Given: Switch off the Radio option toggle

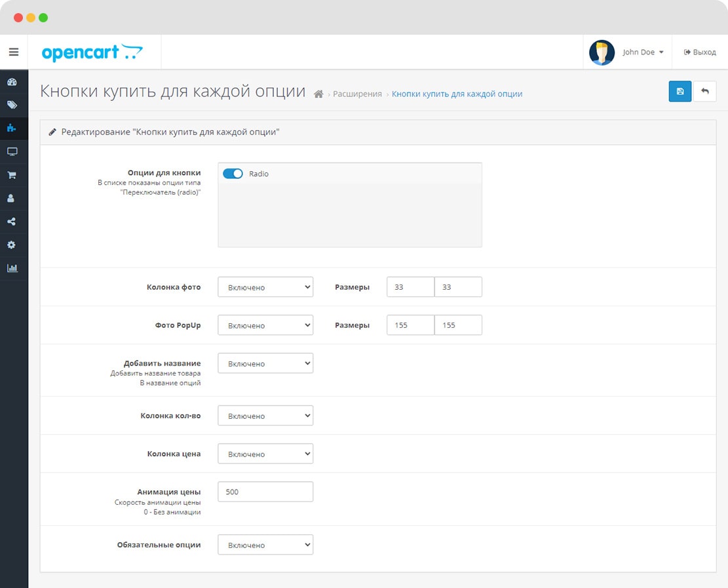Looking at the screenshot, I should coord(233,174).
